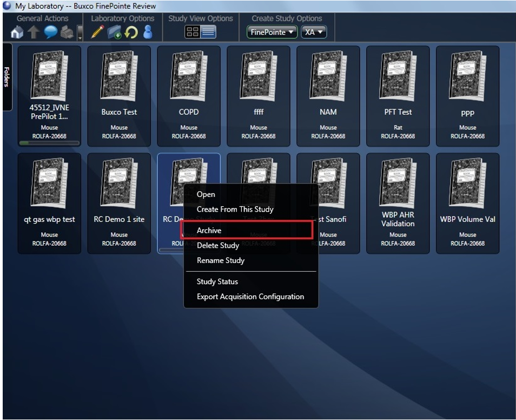Select the RC Demo 1 site notebook

pos(119,204)
